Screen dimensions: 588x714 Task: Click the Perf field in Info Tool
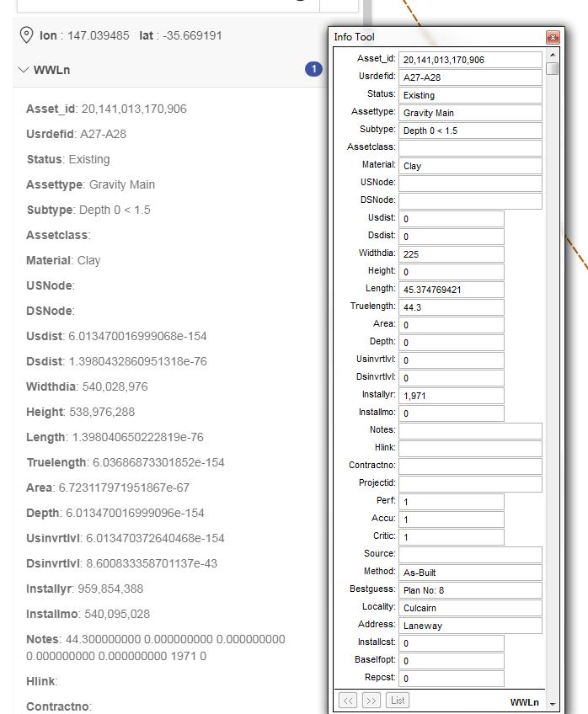(x=452, y=502)
